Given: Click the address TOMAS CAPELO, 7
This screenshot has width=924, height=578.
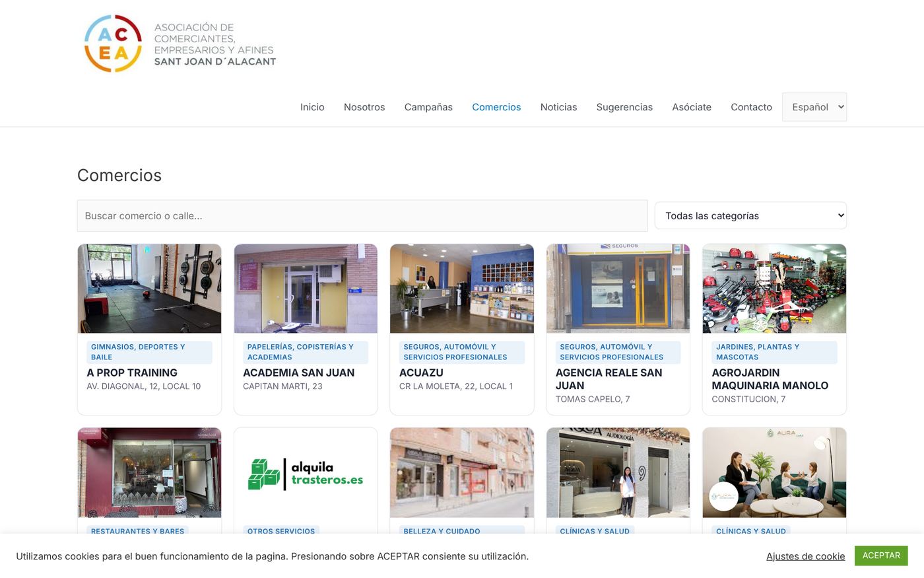Looking at the screenshot, I should tap(593, 399).
